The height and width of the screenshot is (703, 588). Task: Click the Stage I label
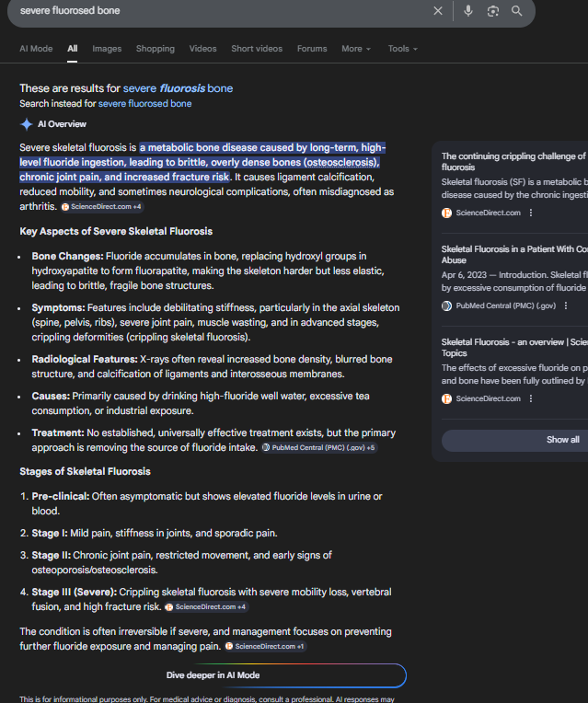(50, 534)
